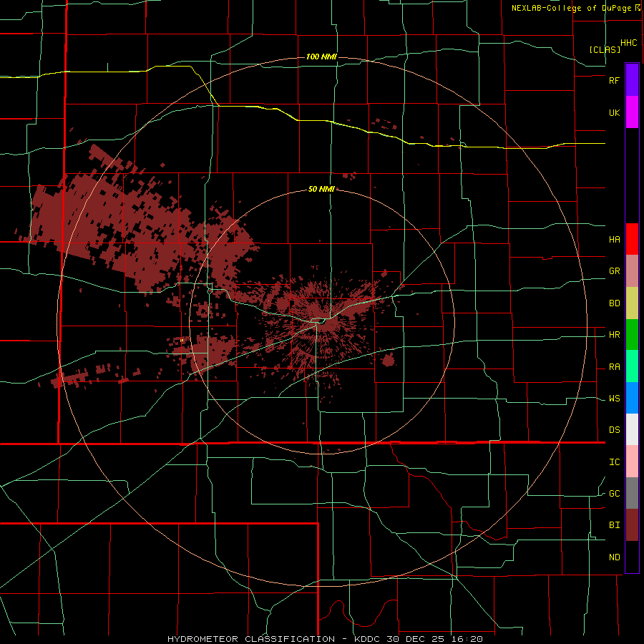Click the RF legend label
The image size is (644, 644).
[614, 80]
